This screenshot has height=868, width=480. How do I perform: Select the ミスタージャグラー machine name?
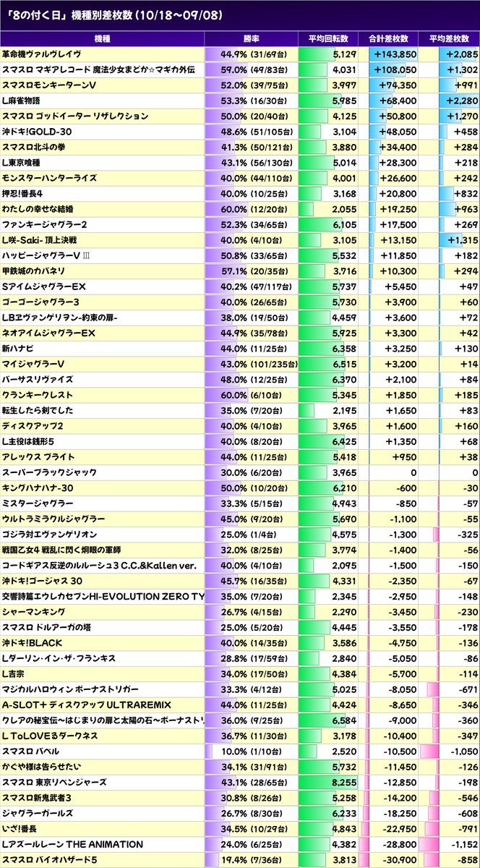pos(38,503)
